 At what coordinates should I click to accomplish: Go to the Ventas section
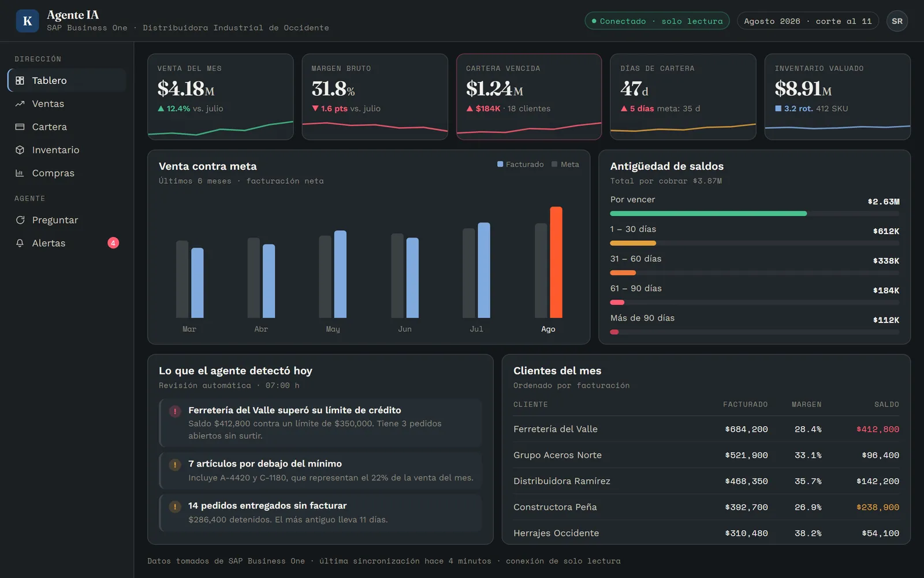(67, 103)
